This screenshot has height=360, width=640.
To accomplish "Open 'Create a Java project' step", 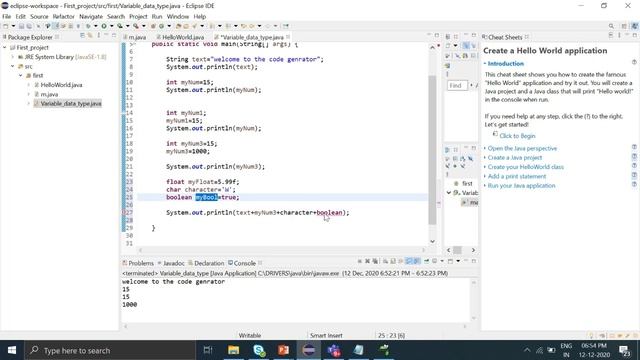I will [515, 158].
